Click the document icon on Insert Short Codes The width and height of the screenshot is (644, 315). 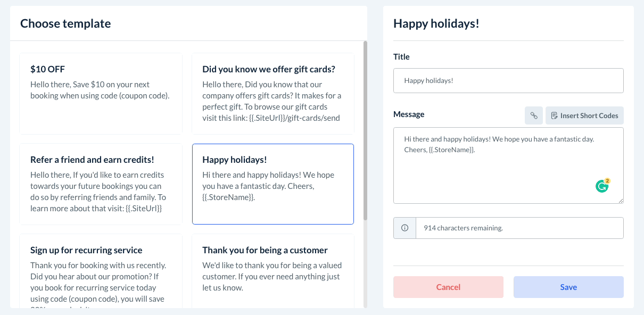[554, 115]
